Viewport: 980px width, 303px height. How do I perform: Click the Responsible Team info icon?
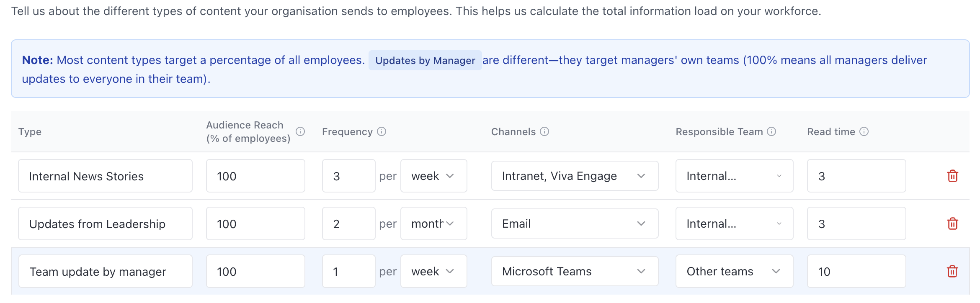click(x=771, y=132)
